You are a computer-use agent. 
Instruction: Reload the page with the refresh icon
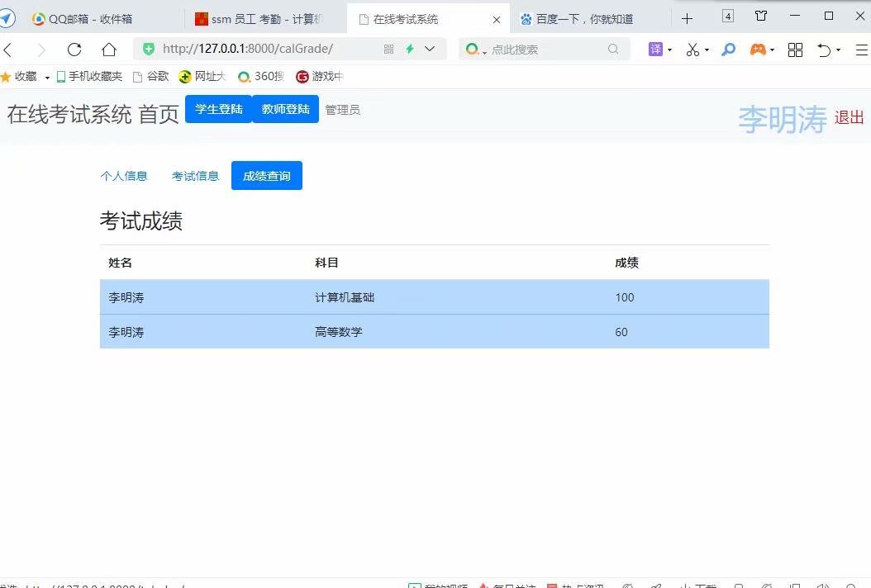pos(74,50)
